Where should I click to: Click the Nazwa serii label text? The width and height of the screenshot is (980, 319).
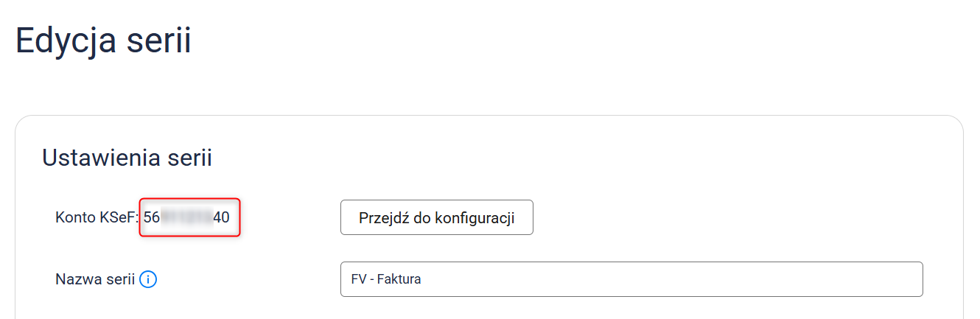[x=94, y=280]
